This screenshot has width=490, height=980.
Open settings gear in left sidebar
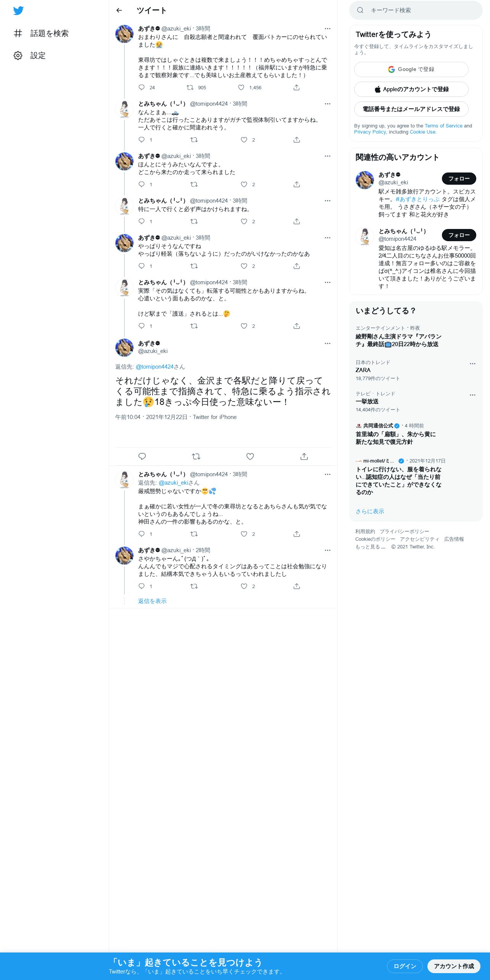click(18, 55)
